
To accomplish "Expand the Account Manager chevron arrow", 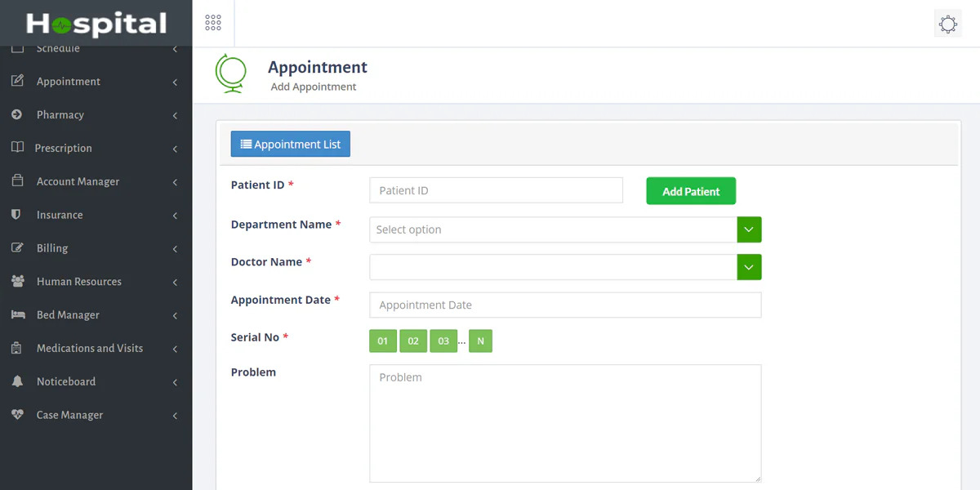I will [x=175, y=182].
